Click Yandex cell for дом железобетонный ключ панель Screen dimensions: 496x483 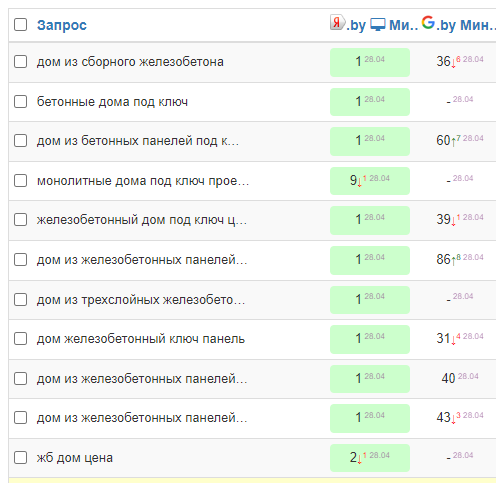(370, 339)
